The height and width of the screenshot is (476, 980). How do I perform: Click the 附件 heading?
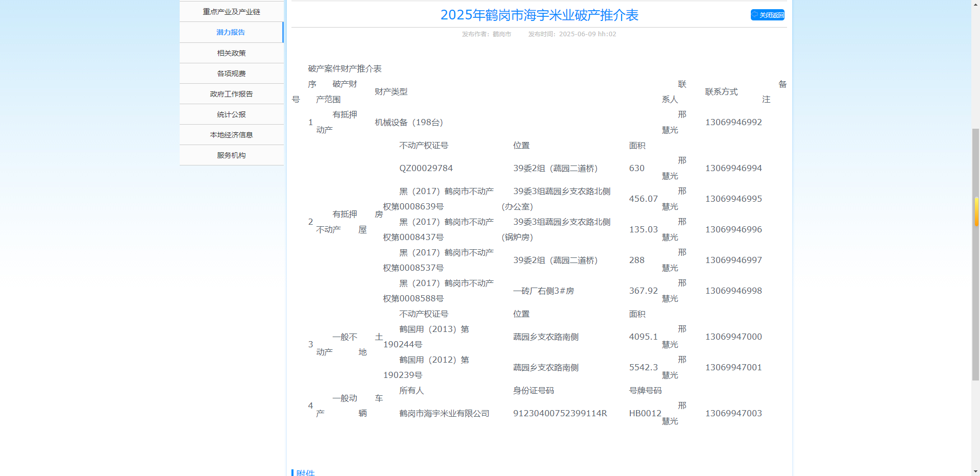[305, 472]
